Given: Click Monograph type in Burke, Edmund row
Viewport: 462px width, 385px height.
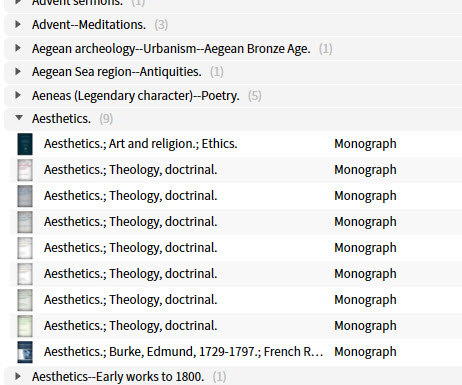Looking at the screenshot, I should (x=365, y=352).
